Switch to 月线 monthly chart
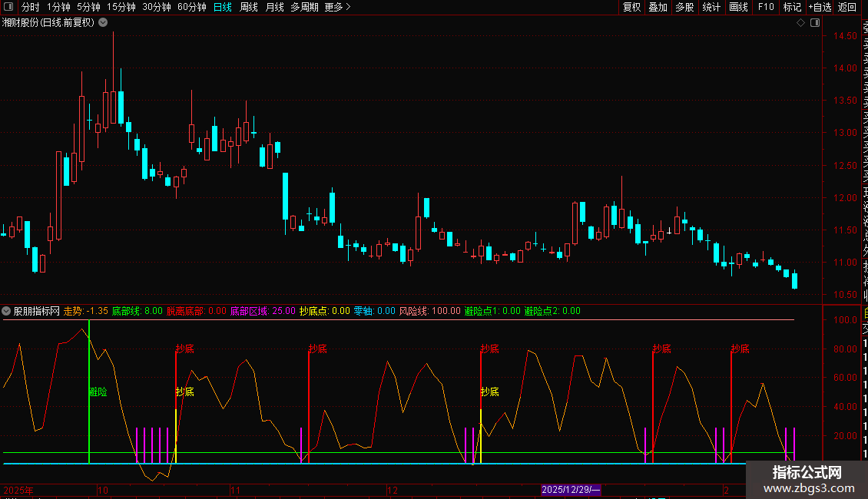The image size is (868, 499). (x=274, y=7)
